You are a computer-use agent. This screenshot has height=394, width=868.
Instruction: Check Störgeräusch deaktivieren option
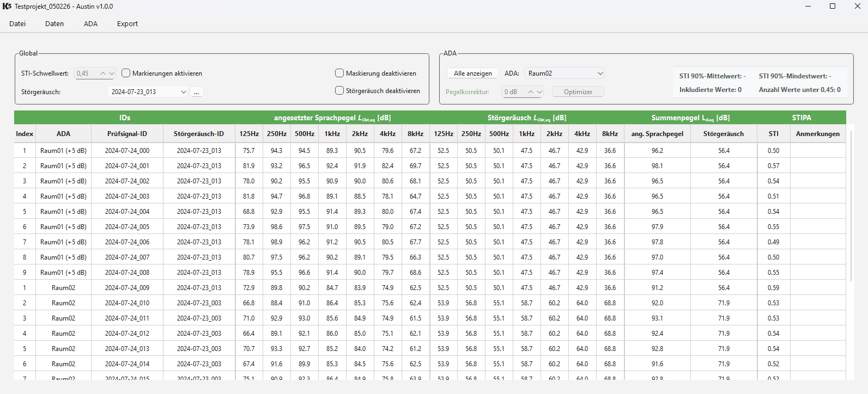coord(339,90)
